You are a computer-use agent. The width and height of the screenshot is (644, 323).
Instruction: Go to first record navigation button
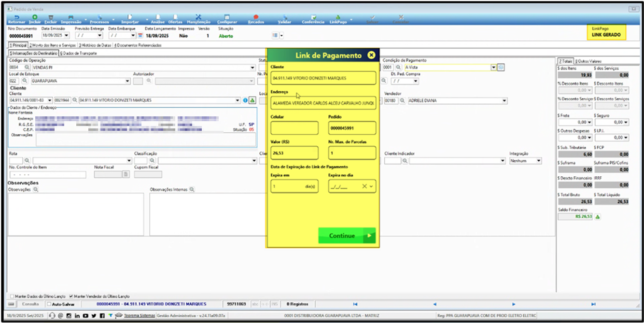point(355,304)
